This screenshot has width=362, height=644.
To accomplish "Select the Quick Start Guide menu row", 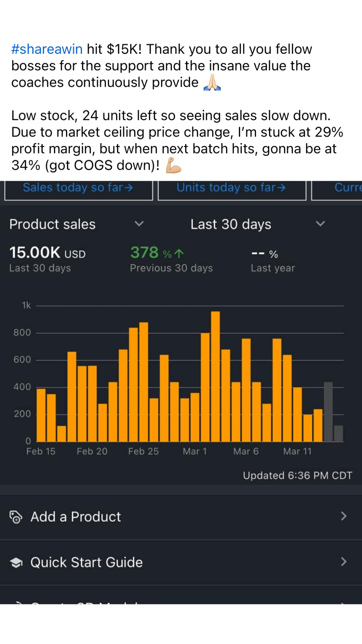I will click(x=181, y=562).
